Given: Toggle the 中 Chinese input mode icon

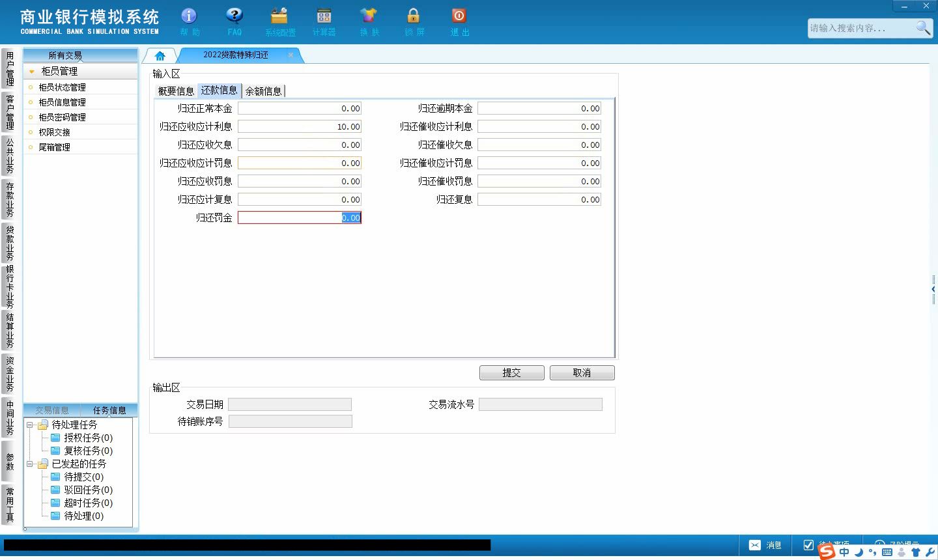Looking at the screenshot, I should 844,552.
